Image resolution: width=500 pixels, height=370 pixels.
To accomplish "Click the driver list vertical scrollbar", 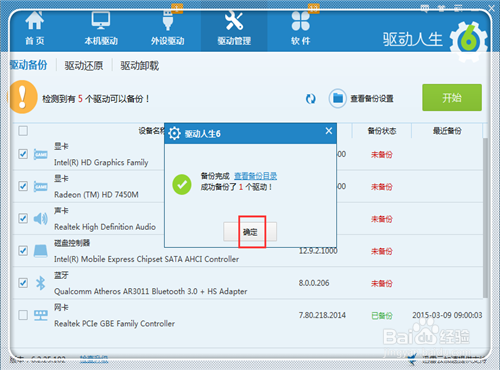I will 485,218.
